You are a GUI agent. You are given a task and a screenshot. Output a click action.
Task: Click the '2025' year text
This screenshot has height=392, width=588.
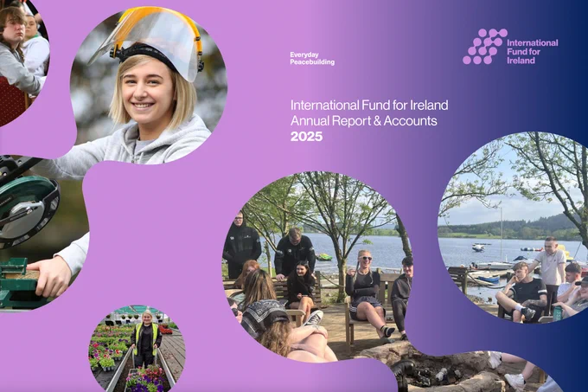pyautogui.click(x=306, y=137)
